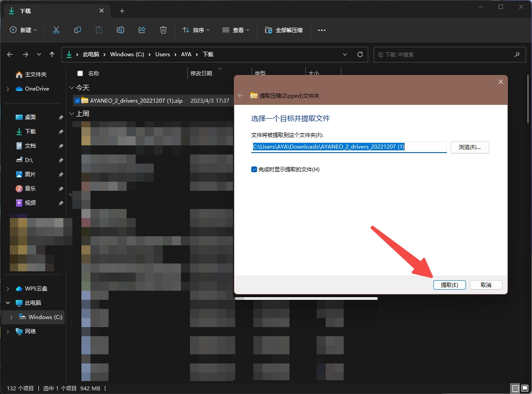The width and height of the screenshot is (532, 394).
Task: Expand the OneDrive tree node
Action: (8, 89)
